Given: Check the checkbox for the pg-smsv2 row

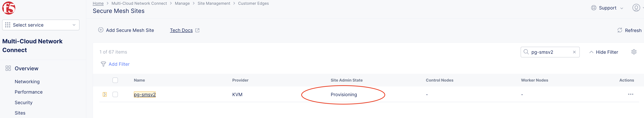Looking at the screenshot, I should point(115,95).
